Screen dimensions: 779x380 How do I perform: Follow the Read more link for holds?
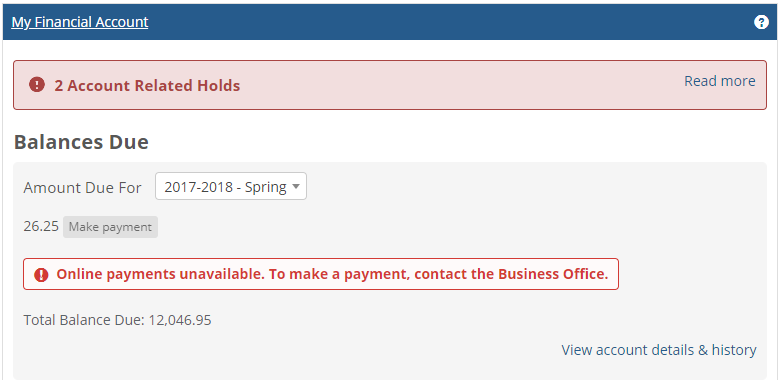click(x=719, y=81)
